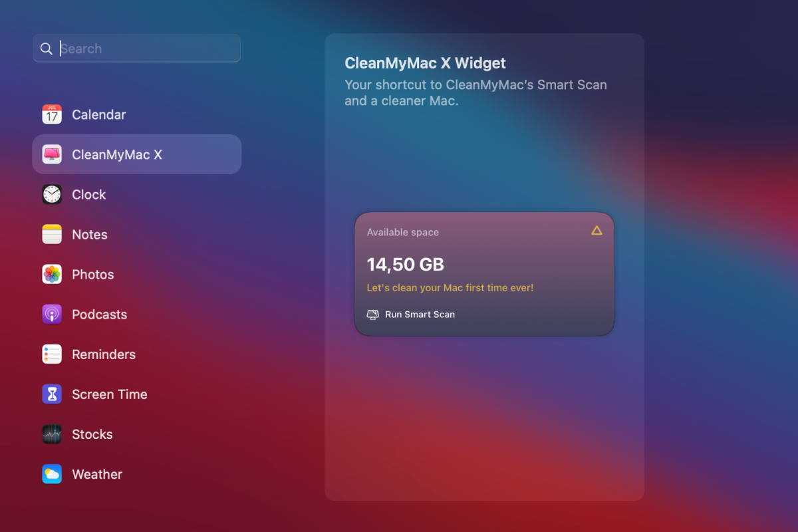798x532 pixels.
Task: Select Calendar in the widget list
Action: pyautogui.click(x=137, y=114)
